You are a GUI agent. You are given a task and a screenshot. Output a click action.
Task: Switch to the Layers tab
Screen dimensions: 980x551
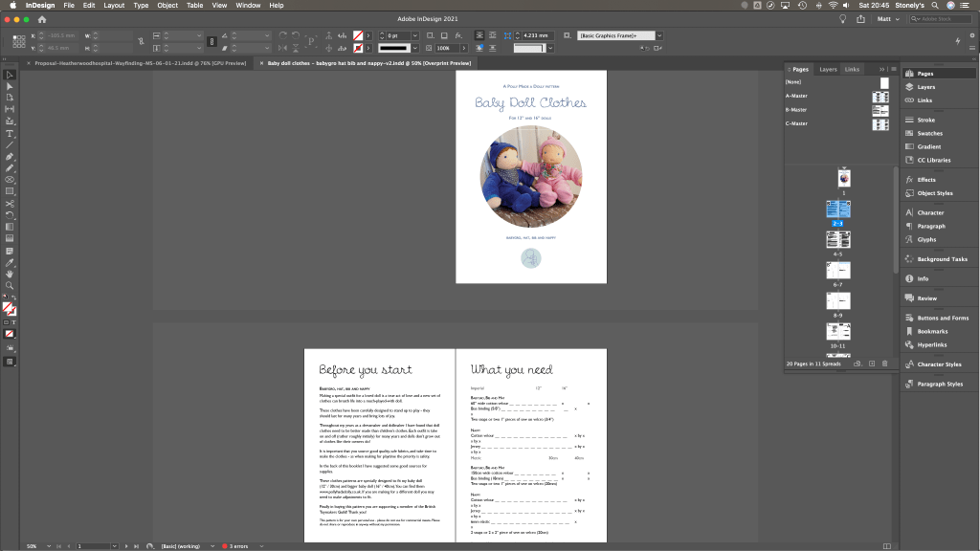pyautogui.click(x=828, y=70)
